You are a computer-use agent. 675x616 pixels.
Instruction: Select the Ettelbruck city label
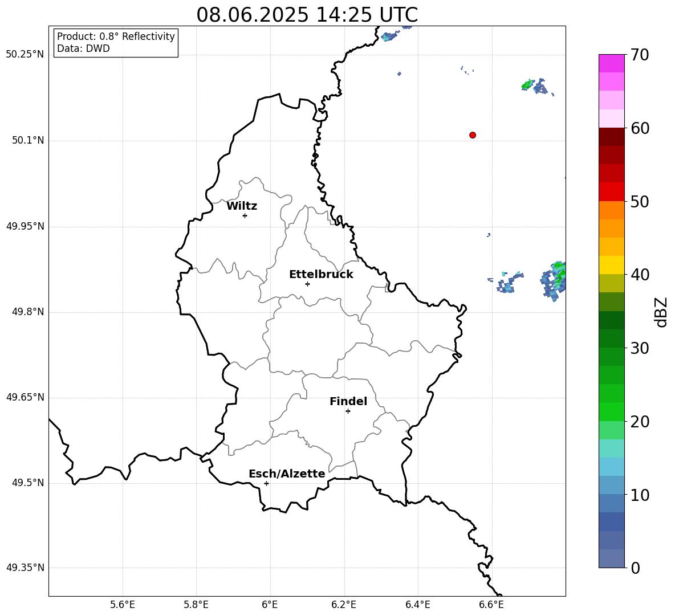(321, 275)
